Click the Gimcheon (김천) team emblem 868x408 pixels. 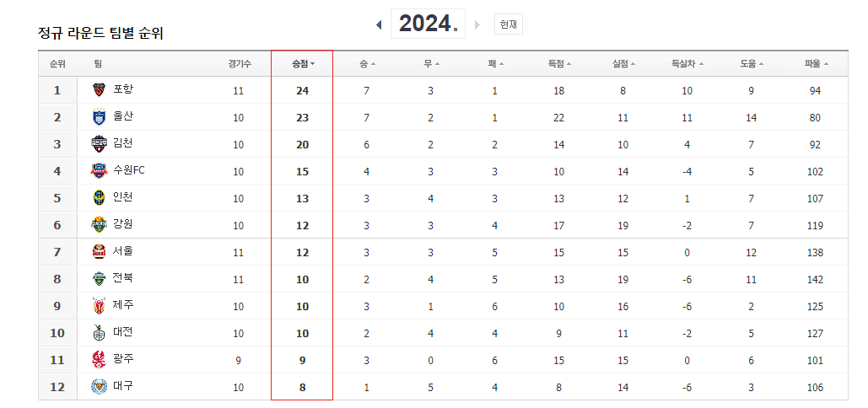(x=99, y=144)
